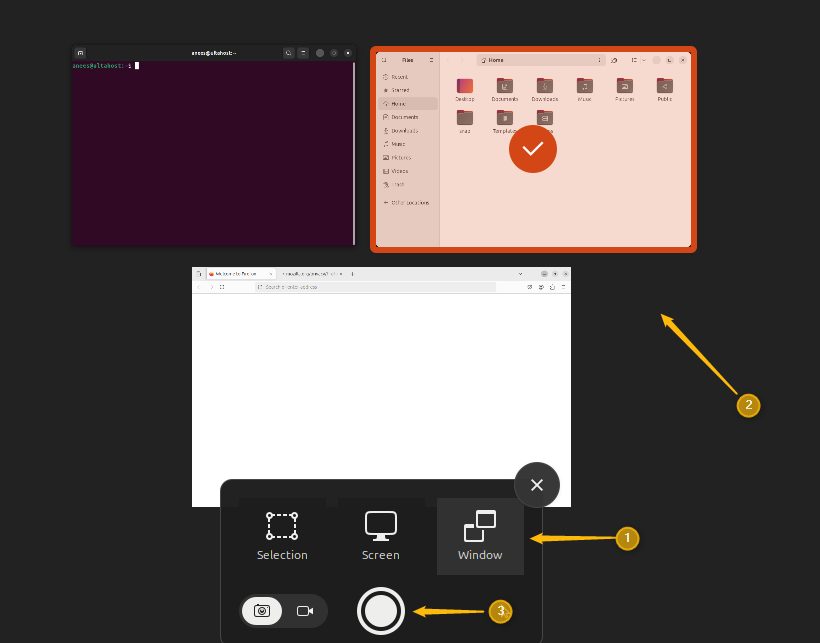Switch to screen recording video mode

point(305,611)
